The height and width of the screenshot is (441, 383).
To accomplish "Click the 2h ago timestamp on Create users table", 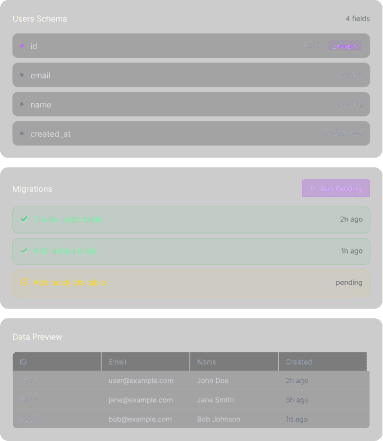I will (x=351, y=219).
